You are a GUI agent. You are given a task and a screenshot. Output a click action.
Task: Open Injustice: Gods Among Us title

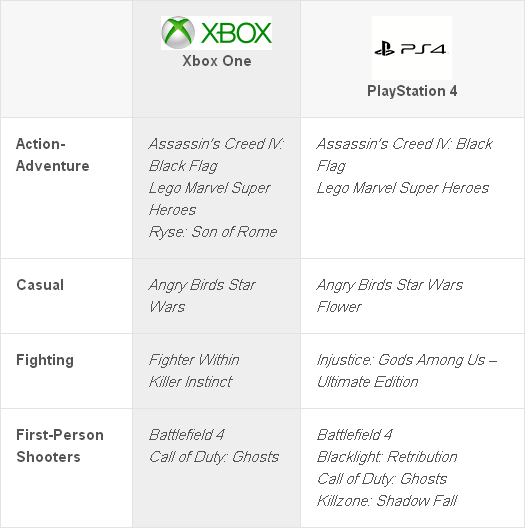[x=407, y=371]
